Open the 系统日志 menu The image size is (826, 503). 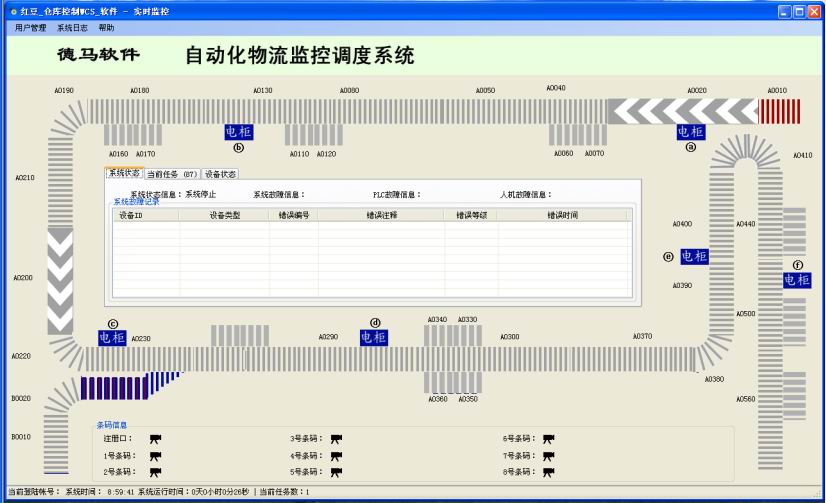point(72,28)
